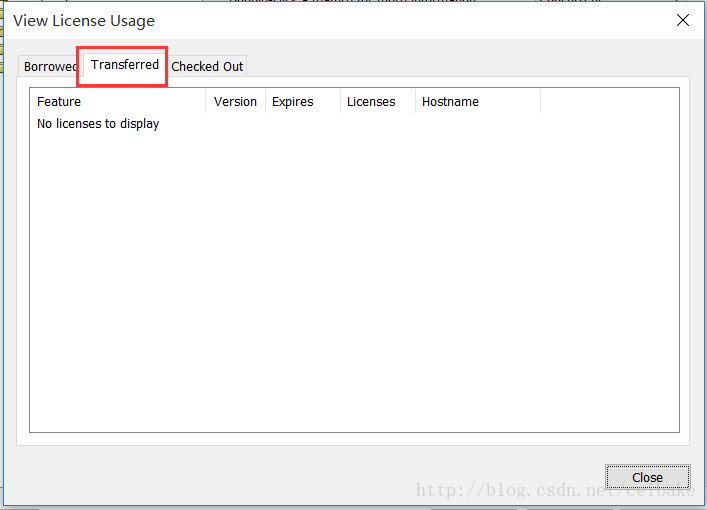Image resolution: width=707 pixels, height=510 pixels.
Task: Sort by the Version column header
Action: point(235,101)
